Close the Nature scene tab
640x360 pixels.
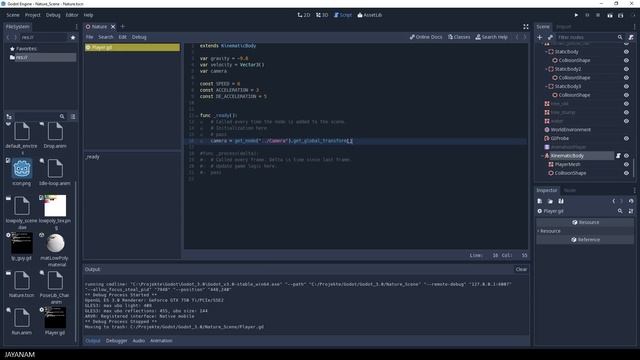pyautogui.click(x=113, y=27)
